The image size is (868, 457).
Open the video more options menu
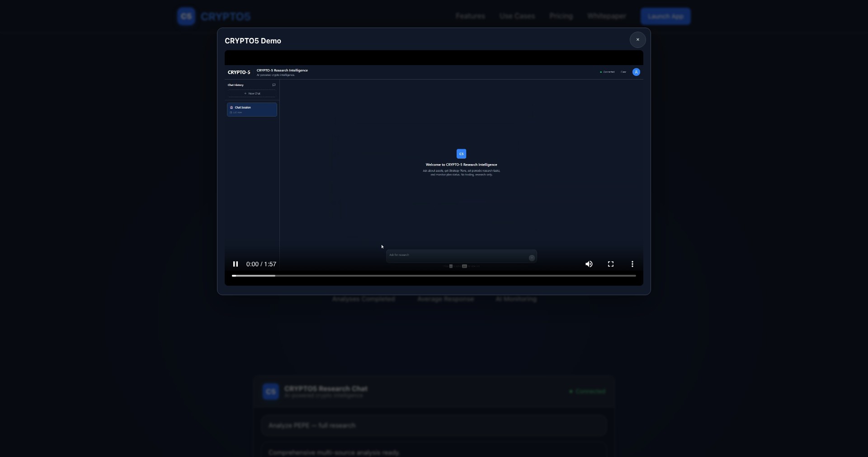632,264
